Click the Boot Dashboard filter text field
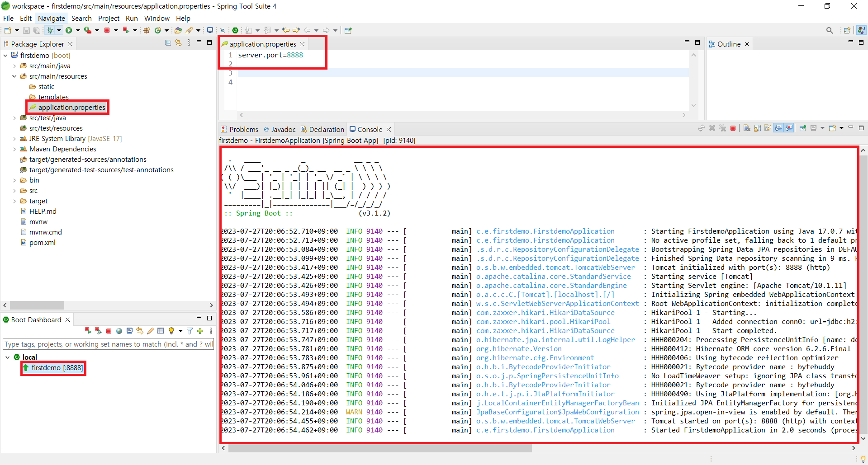Viewport: 868px width, 465px height. tap(108, 344)
